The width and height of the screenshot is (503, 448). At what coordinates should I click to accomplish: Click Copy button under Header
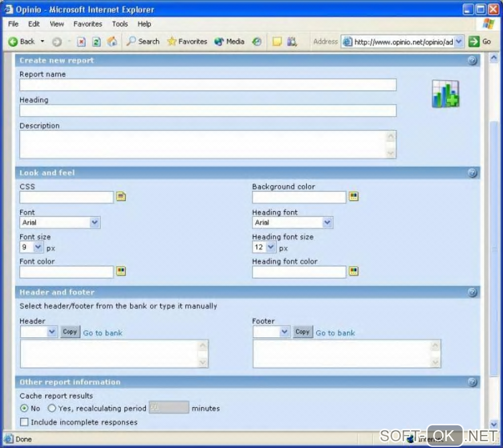coord(70,332)
